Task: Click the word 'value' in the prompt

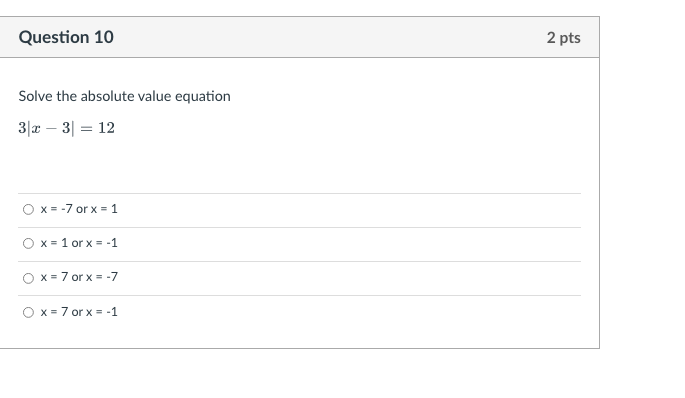Action: tap(154, 96)
